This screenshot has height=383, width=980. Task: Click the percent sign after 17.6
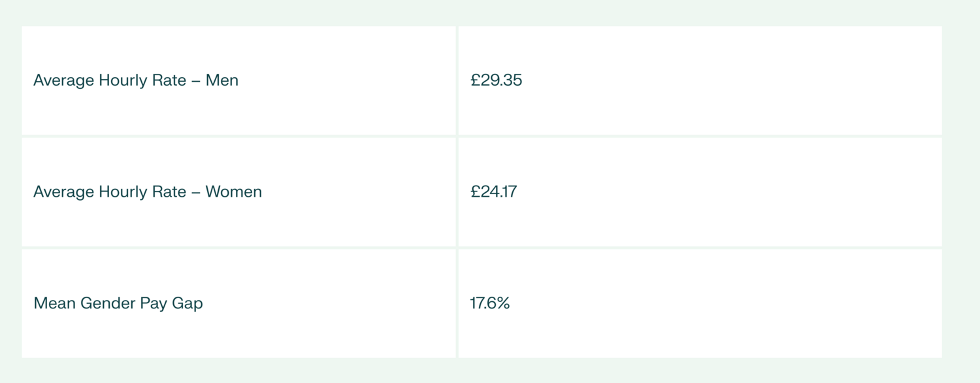[502, 303]
